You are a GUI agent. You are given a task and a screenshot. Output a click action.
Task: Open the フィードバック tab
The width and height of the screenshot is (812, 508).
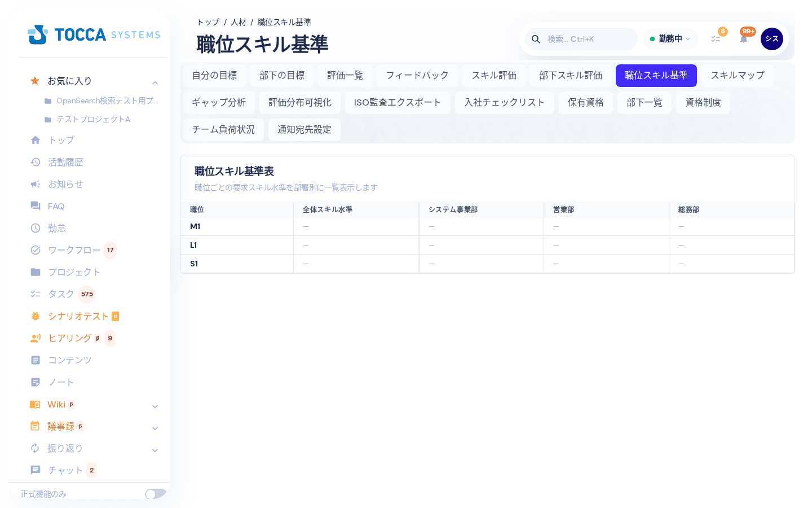(x=417, y=76)
